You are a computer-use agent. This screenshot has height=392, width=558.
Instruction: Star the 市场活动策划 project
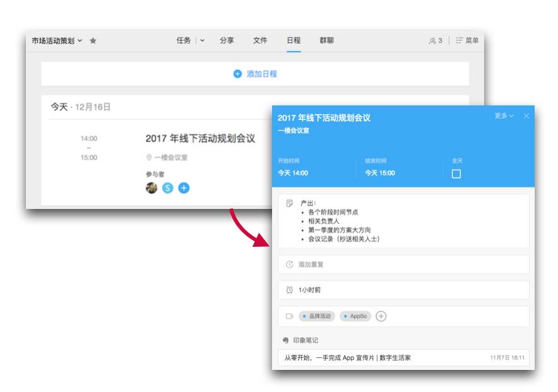pyautogui.click(x=93, y=40)
